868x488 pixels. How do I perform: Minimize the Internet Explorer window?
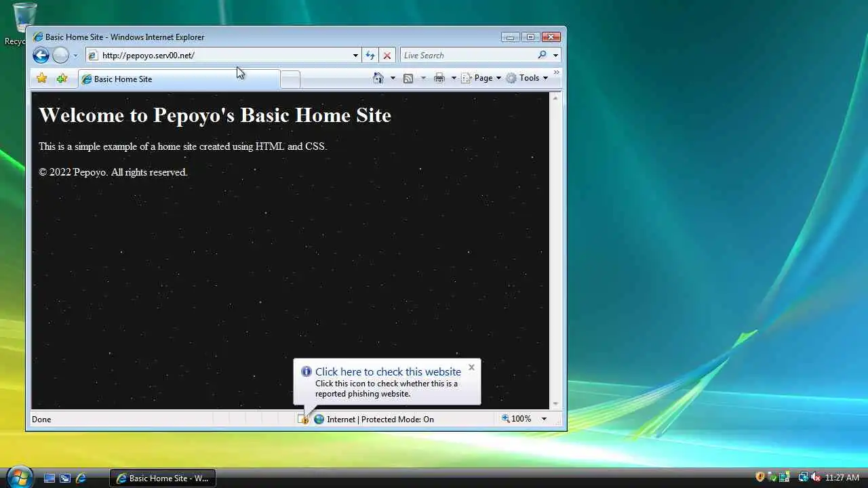click(510, 37)
